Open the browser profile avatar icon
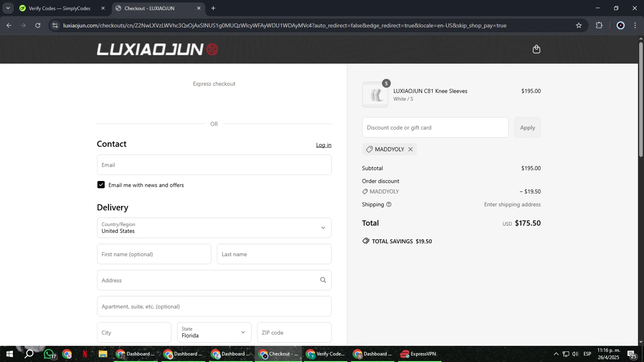The image size is (644, 362). pyautogui.click(x=620, y=25)
